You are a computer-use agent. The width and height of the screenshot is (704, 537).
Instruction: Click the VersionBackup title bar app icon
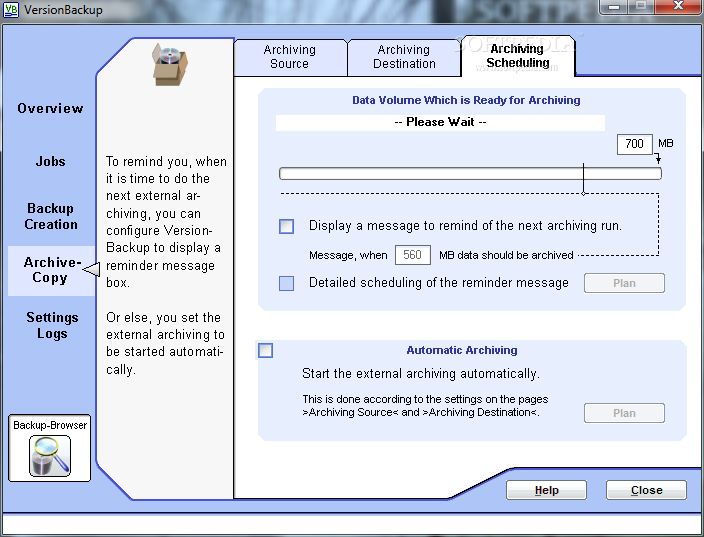[11, 9]
